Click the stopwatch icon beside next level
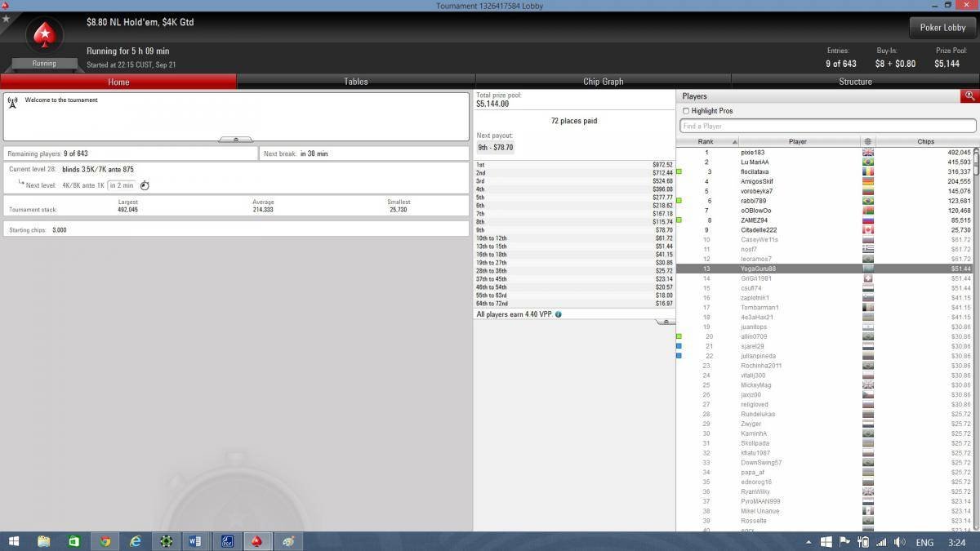The image size is (980, 551). point(145,185)
